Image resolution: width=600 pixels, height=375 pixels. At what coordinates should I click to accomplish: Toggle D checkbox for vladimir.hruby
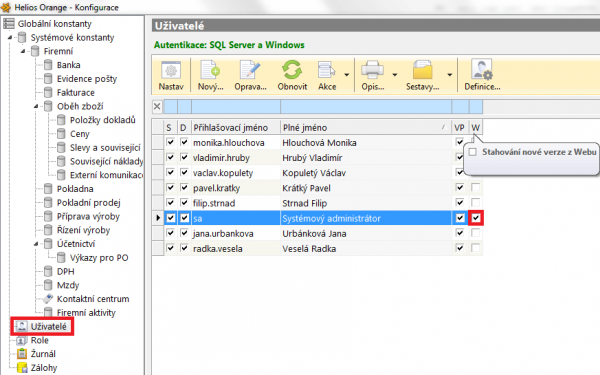click(184, 157)
